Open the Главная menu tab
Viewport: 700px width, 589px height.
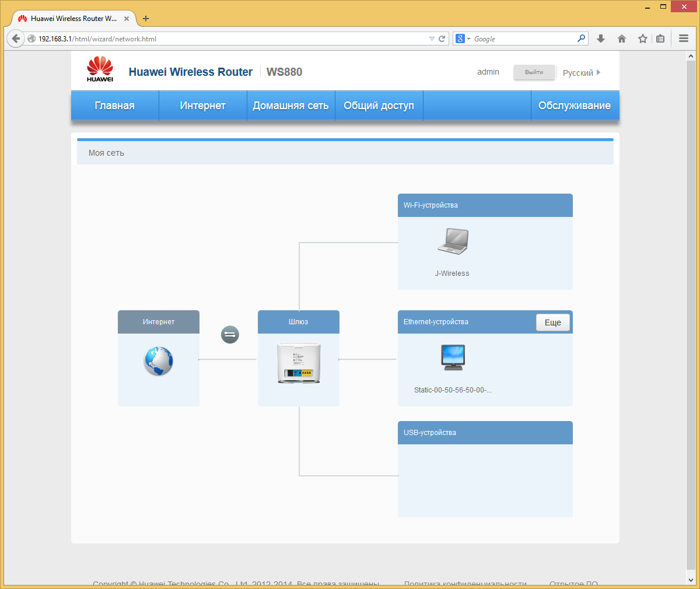click(x=115, y=106)
